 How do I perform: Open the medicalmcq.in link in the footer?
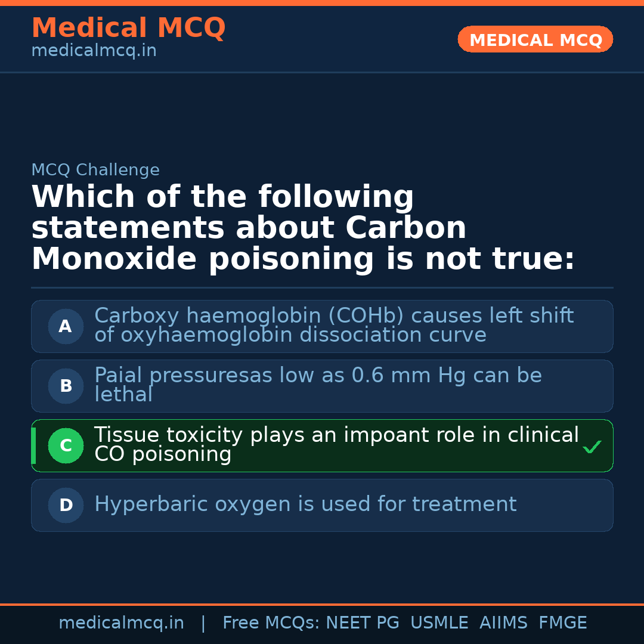tap(121, 623)
